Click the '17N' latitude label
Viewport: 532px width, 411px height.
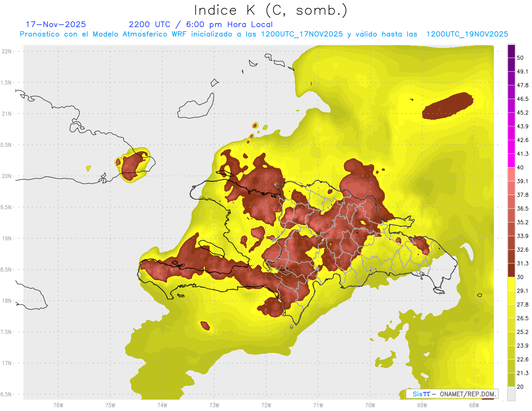tap(7, 363)
